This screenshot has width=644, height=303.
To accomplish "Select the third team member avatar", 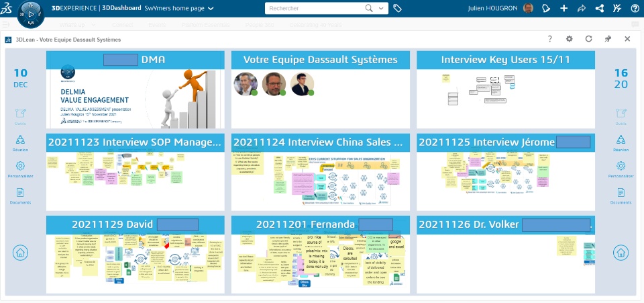I will click(303, 84).
